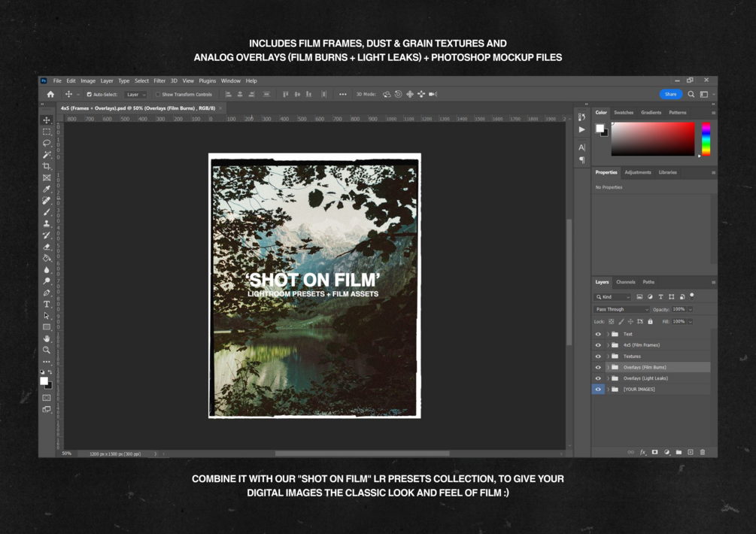
Task: Open the Fill slider dropdown arrow
Action: pyautogui.click(x=691, y=321)
